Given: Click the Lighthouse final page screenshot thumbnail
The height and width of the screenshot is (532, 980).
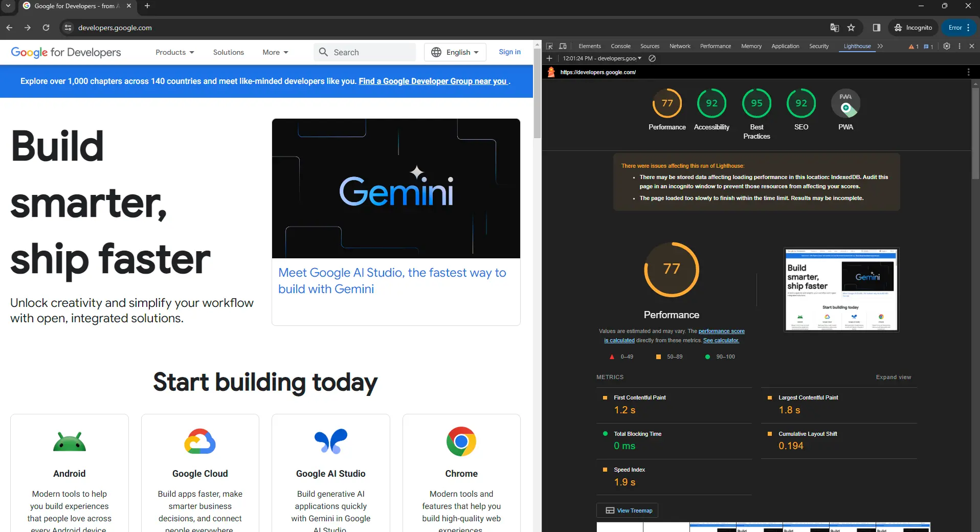Looking at the screenshot, I should (x=841, y=290).
